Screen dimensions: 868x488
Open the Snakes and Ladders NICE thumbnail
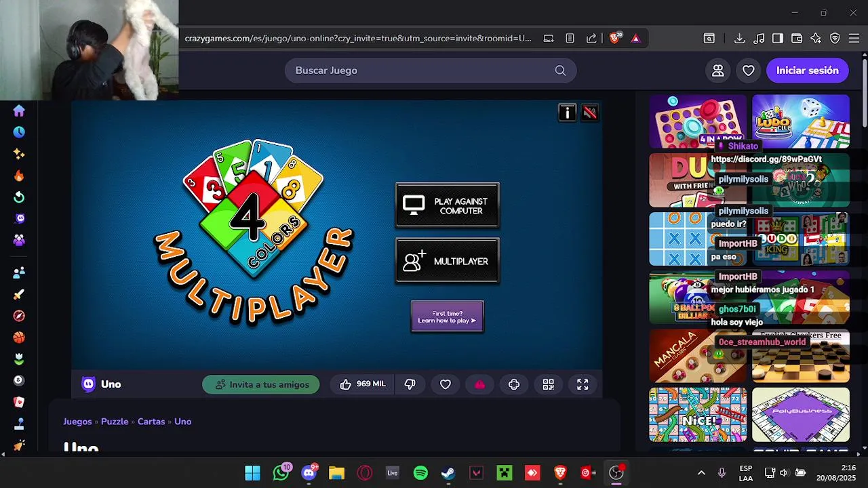click(x=698, y=415)
